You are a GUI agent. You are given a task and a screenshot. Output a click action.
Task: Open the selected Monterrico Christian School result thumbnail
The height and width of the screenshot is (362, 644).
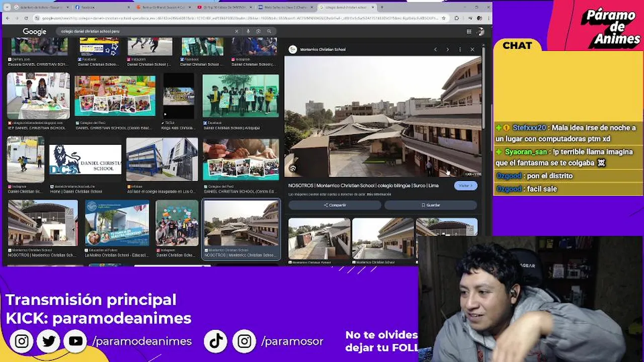click(x=241, y=223)
